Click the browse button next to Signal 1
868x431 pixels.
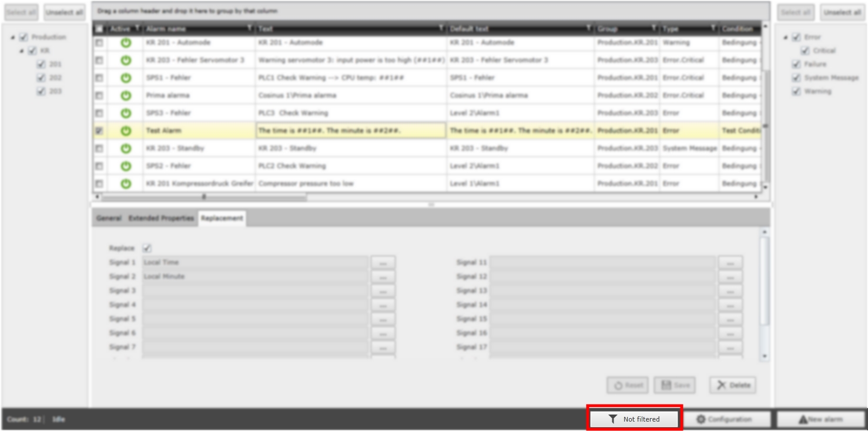(383, 262)
